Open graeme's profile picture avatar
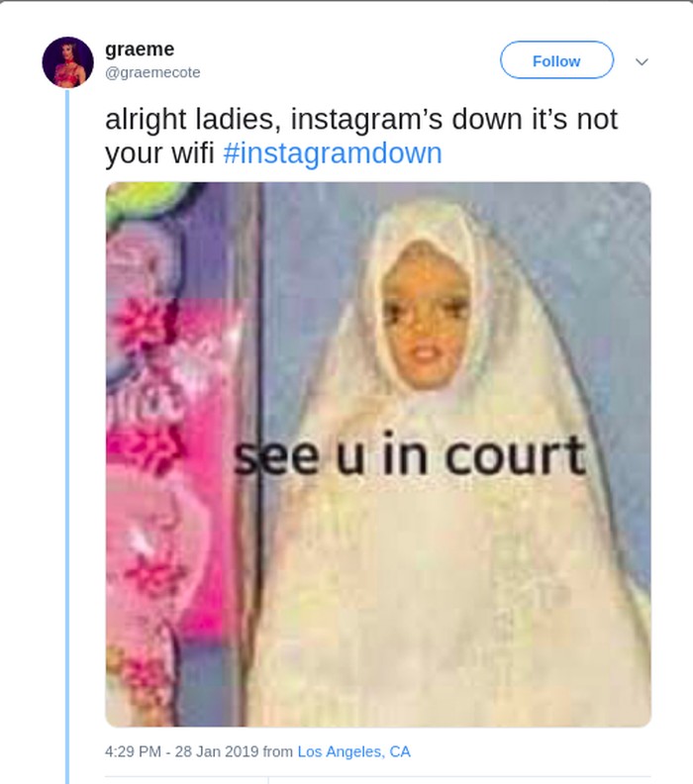Viewport: 693px width, 784px height. [67, 62]
